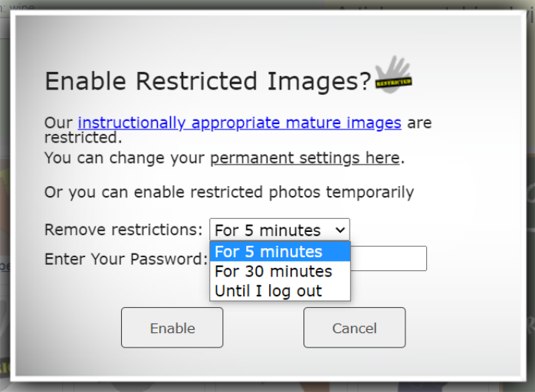Select the highlighted For 5 minutes option
Image resolution: width=535 pixels, height=392 pixels.
tap(280, 252)
